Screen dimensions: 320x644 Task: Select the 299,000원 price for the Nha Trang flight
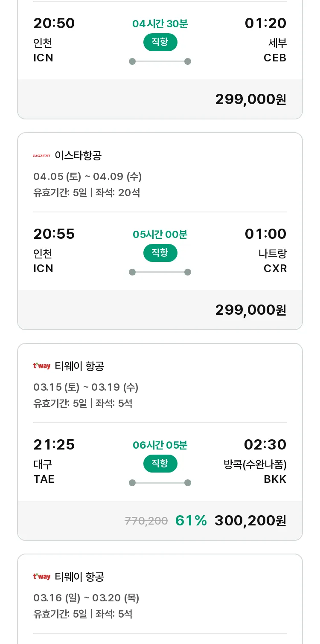250,310
